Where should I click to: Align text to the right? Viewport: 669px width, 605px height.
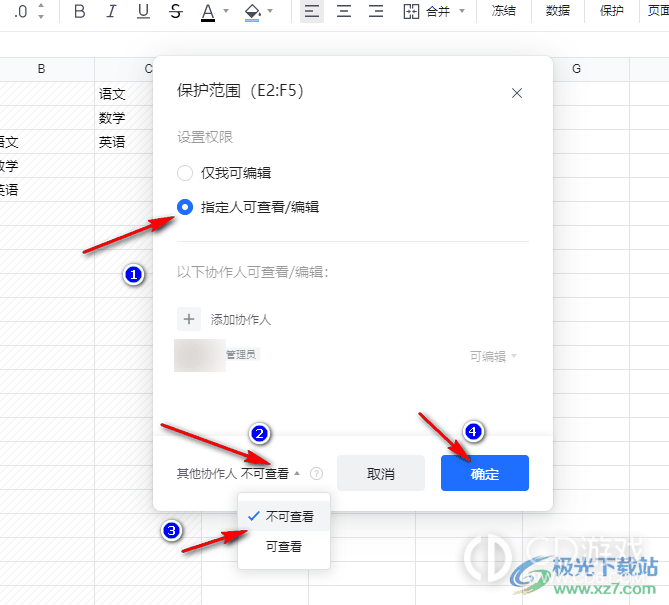tap(376, 12)
